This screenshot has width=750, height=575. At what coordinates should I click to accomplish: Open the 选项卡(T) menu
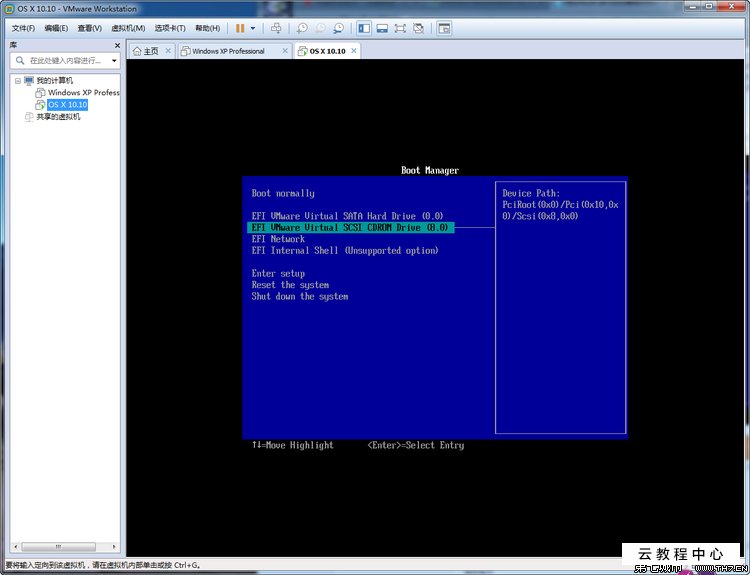[x=170, y=28]
